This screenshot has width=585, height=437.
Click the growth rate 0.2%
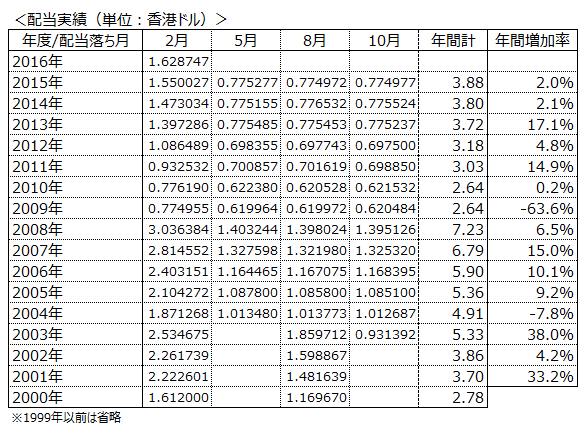[554, 187]
